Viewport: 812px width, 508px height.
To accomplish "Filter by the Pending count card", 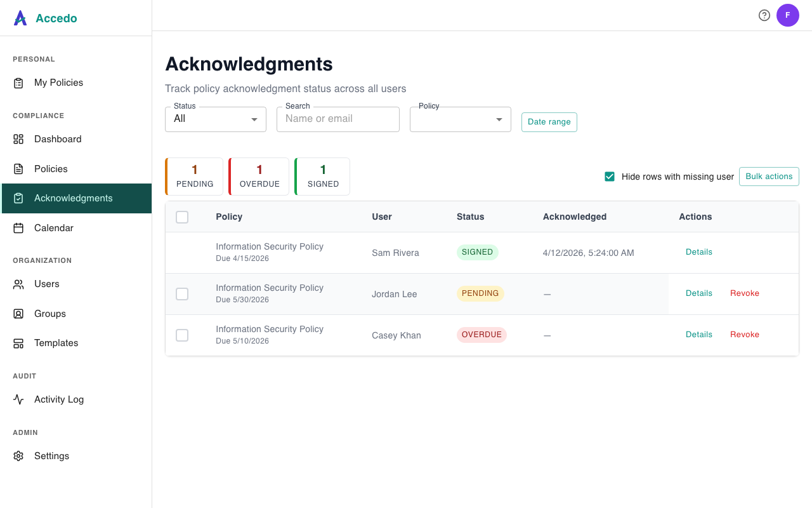I will pyautogui.click(x=194, y=177).
